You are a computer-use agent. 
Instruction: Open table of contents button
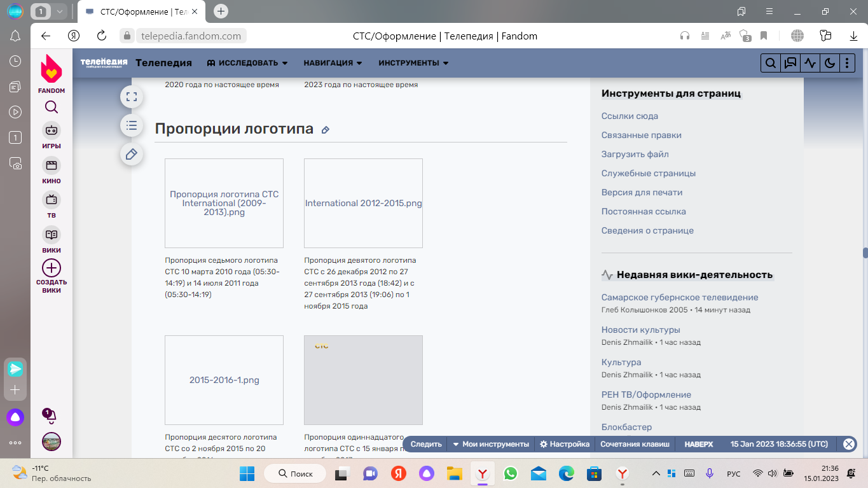(132, 125)
